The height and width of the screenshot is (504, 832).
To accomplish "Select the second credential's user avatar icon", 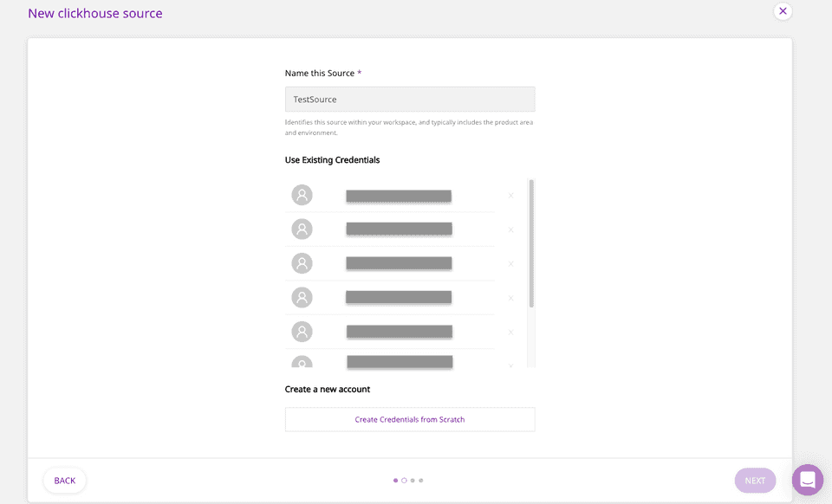I will 302,229.
